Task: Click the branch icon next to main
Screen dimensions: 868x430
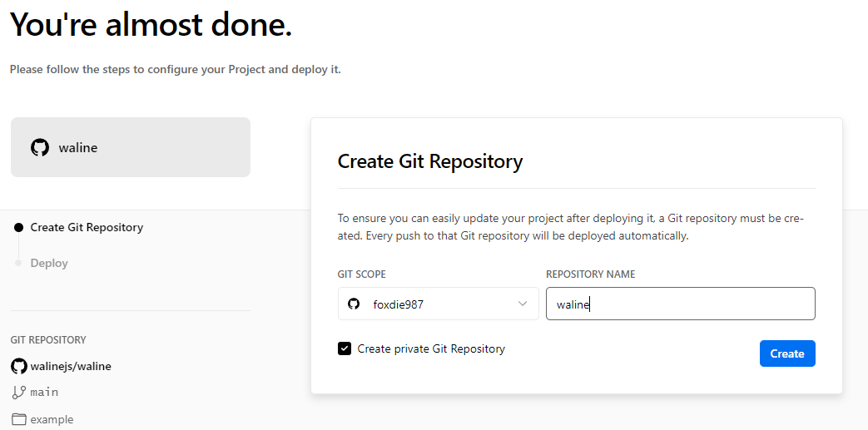Action: 19,392
